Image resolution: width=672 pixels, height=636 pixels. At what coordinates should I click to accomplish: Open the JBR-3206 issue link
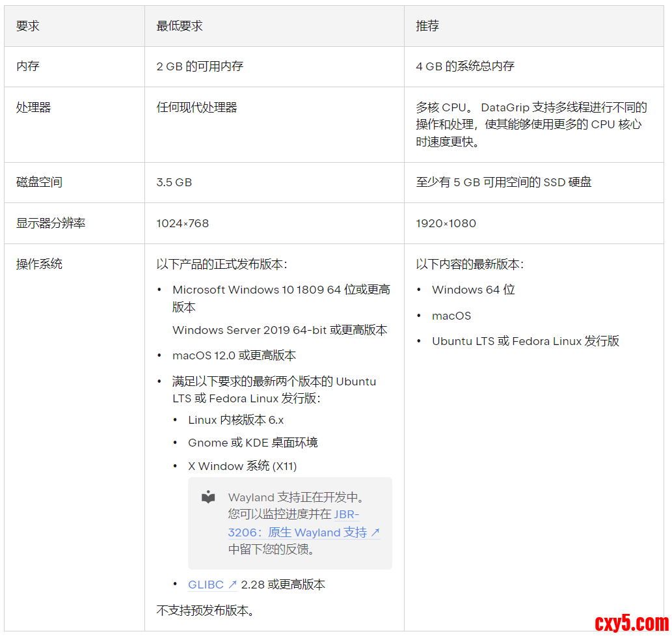[x=346, y=515]
